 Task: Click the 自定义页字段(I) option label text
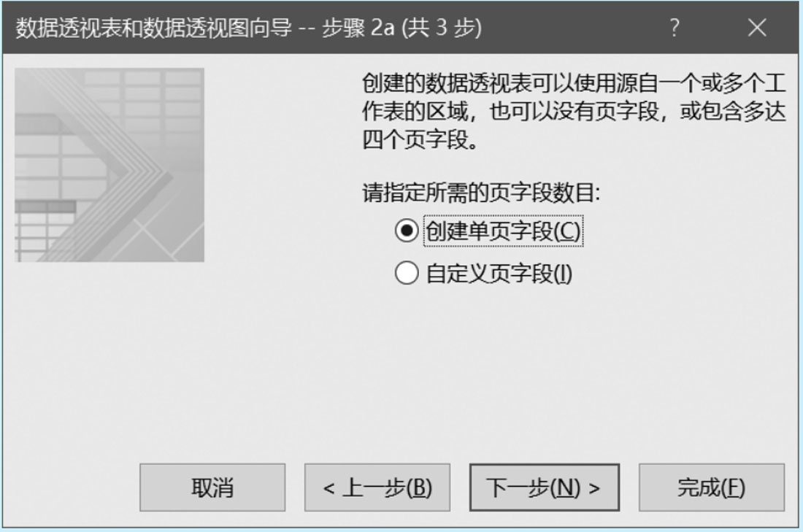499,274
